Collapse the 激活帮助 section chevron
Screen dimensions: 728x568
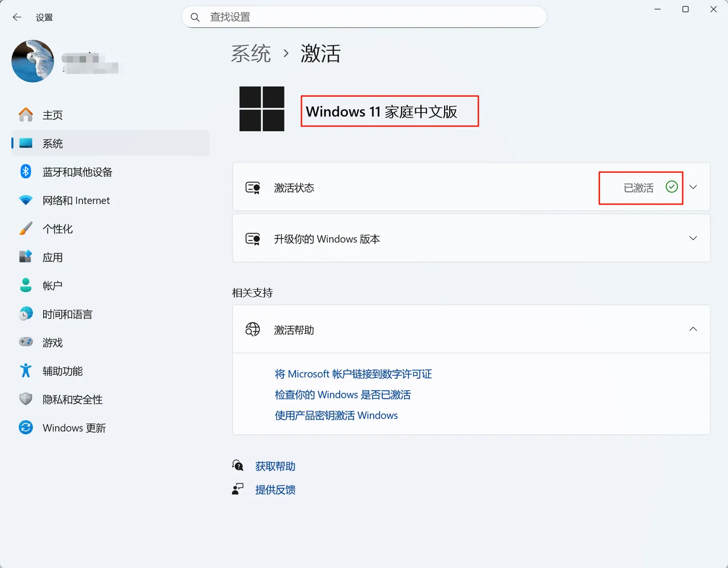[693, 329]
